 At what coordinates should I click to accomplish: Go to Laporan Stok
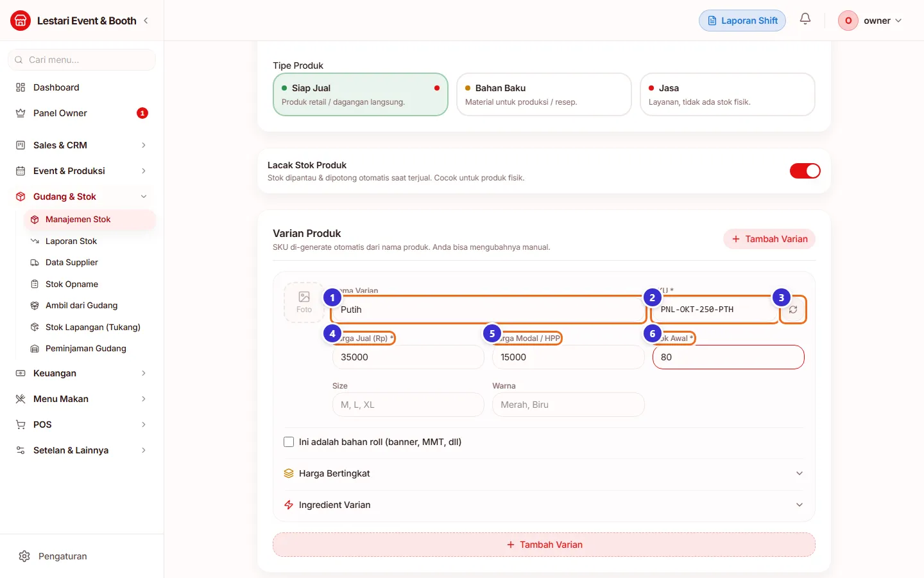90,241
